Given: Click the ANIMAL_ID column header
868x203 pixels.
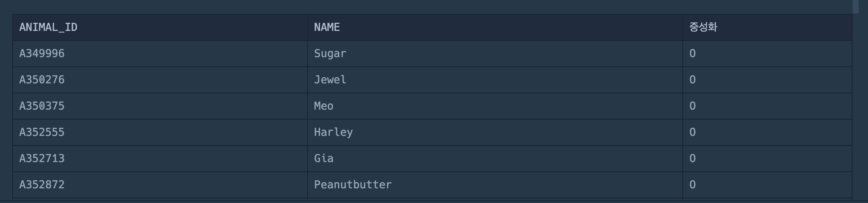Looking at the screenshot, I should pos(160,27).
